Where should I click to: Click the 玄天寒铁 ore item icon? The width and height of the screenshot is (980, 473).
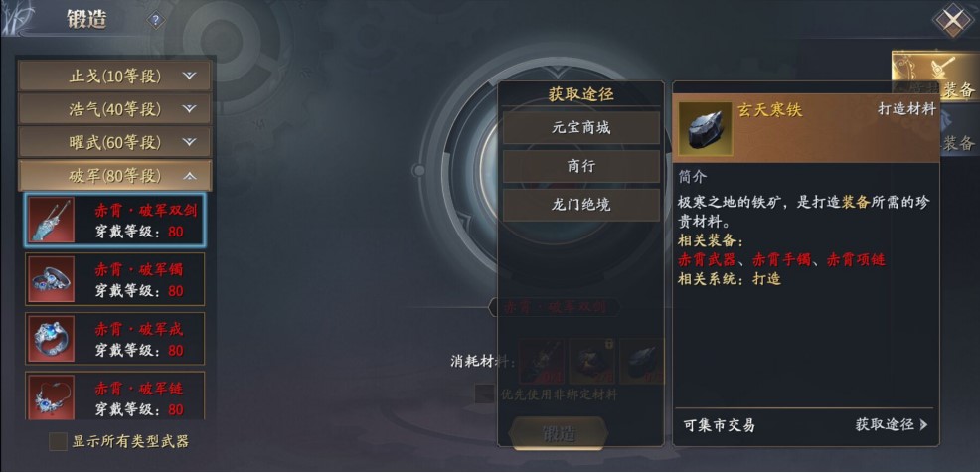coord(705,129)
